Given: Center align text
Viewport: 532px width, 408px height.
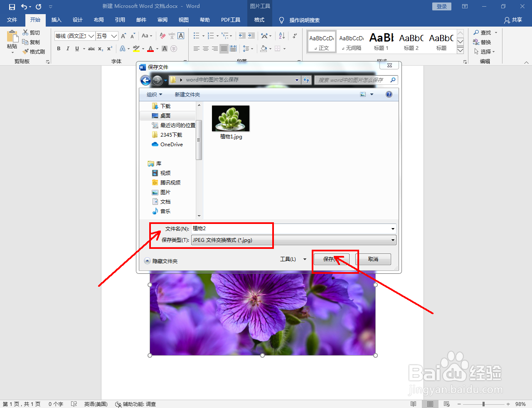Looking at the screenshot, I should (206, 49).
